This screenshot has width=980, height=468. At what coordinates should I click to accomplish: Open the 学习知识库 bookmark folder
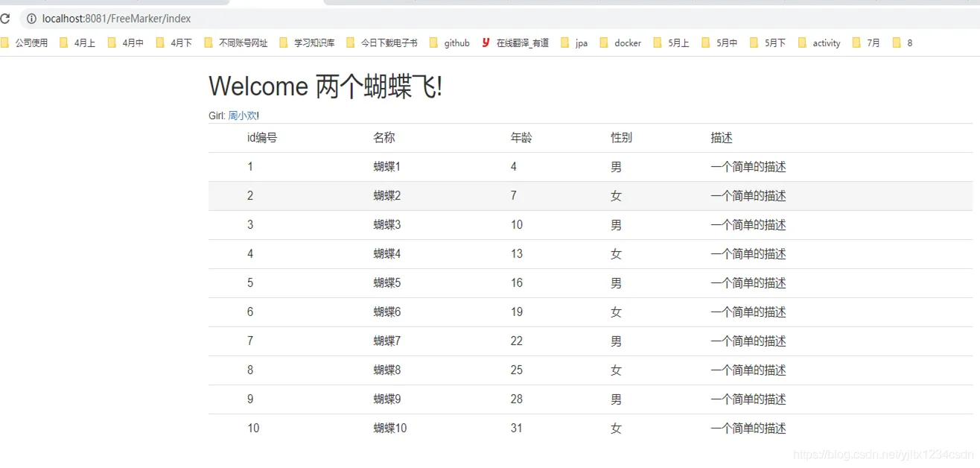tap(307, 43)
